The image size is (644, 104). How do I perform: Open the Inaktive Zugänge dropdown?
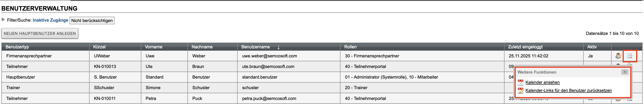(92, 20)
